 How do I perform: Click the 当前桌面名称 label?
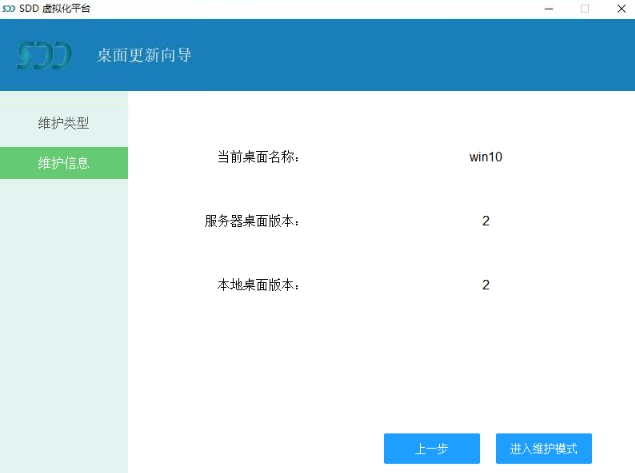tap(258, 157)
